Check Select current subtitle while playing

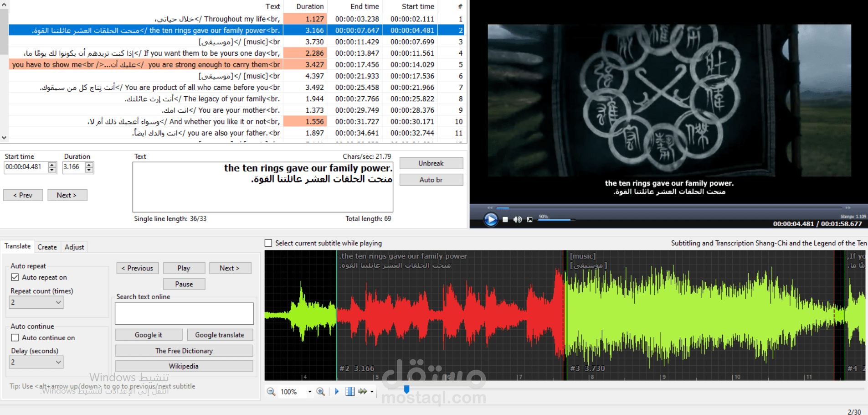268,243
